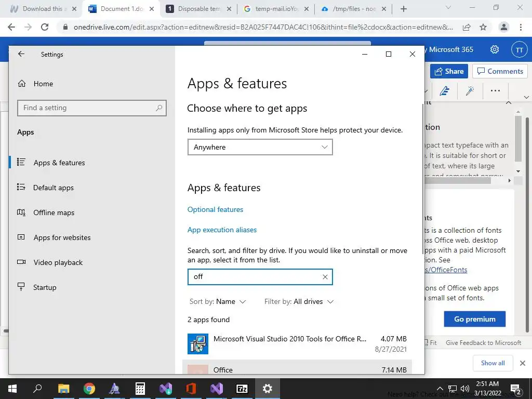Viewport: 532px width, 399px height.
Task: Open Chrome three-dot menu
Action: tap(521, 27)
